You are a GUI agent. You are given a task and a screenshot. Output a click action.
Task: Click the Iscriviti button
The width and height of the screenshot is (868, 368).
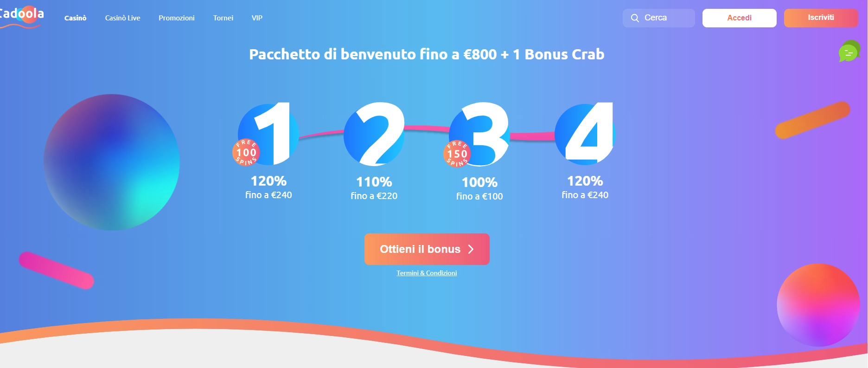click(821, 18)
